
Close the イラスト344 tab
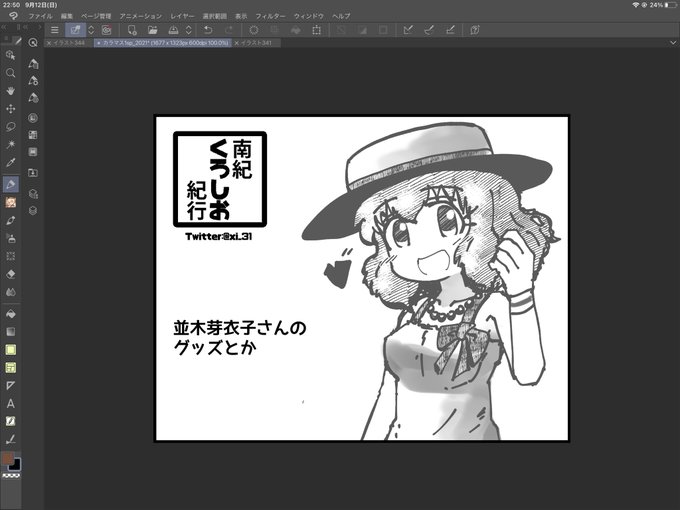pos(49,43)
